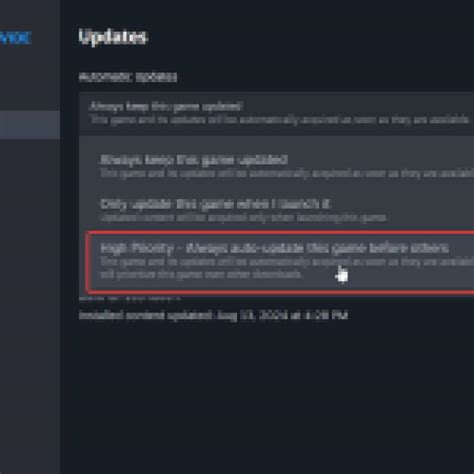This screenshot has width=474, height=474.
Task: Click the Automatic Updates section label
Action: pos(128,77)
